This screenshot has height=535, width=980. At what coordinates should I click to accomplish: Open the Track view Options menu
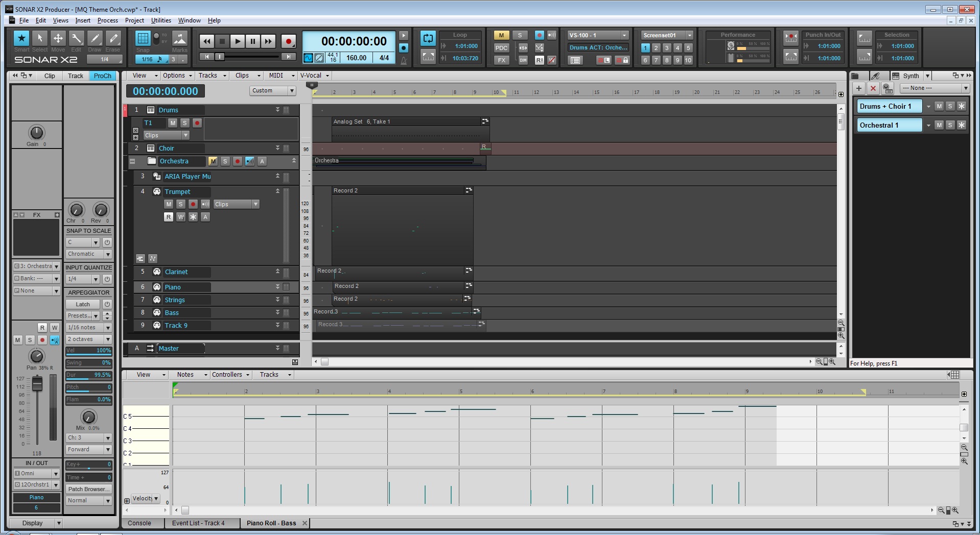click(177, 76)
